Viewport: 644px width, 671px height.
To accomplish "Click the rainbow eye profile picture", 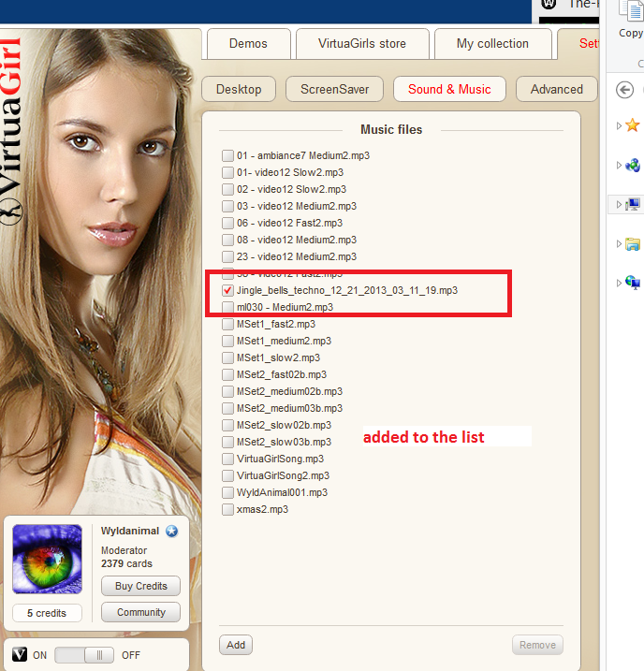I will (47, 559).
